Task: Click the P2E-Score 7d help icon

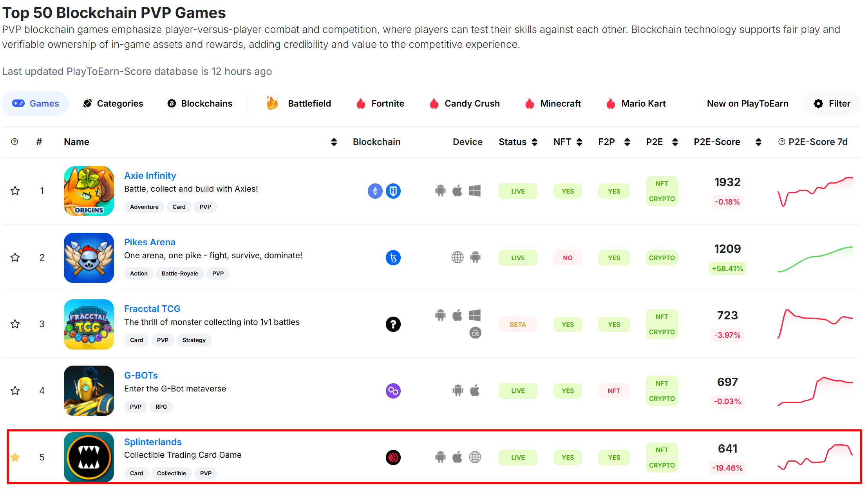Action: coord(781,142)
